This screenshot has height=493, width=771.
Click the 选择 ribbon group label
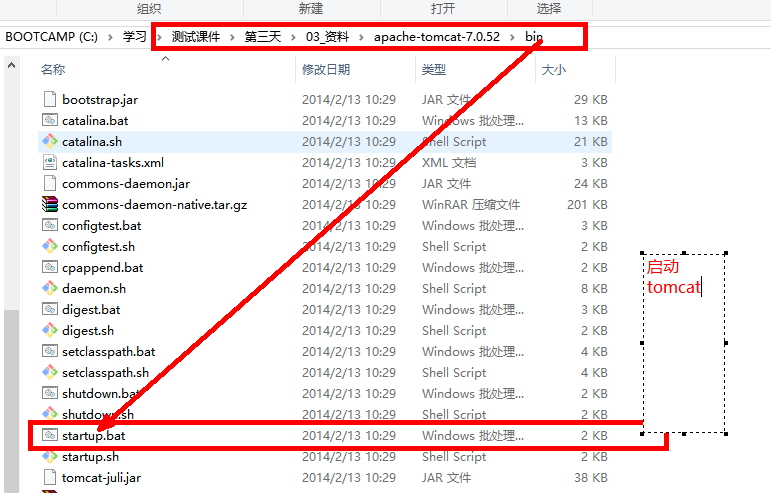tap(549, 8)
